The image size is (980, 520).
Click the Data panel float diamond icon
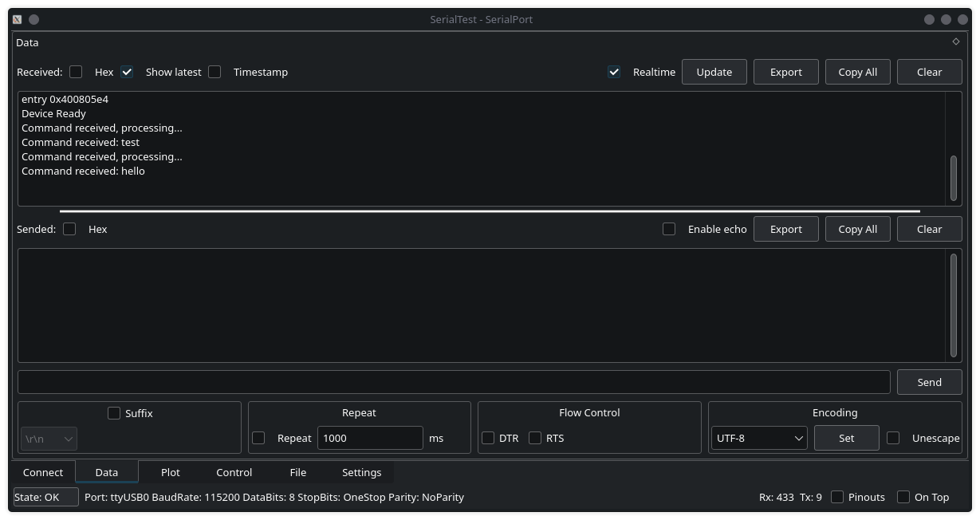(x=956, y=41)
